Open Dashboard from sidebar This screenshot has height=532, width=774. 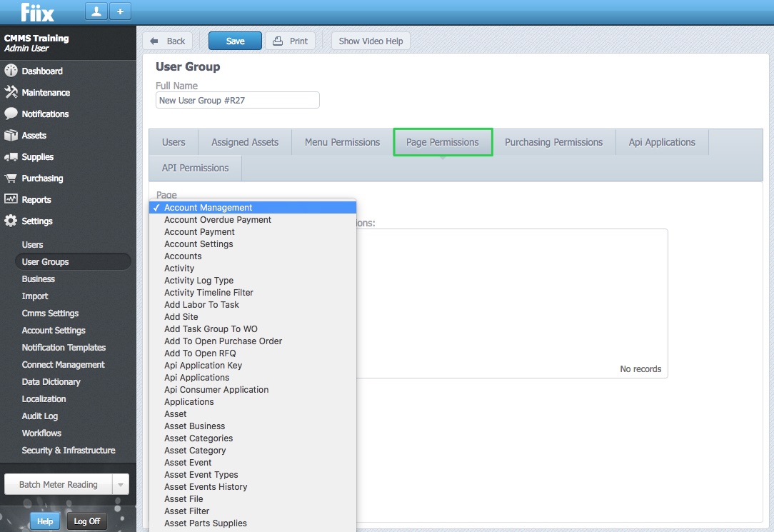click(x=42, y=71)
